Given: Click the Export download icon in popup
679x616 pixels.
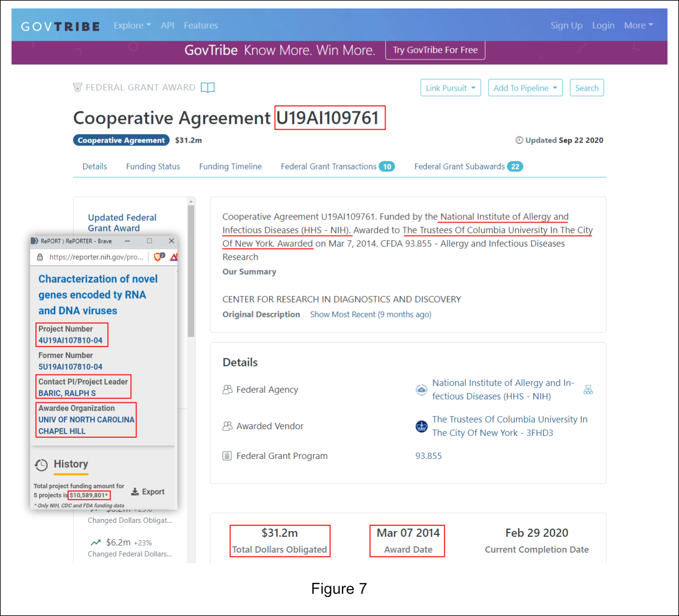Looking at the screenshot, I should pos(135,492).
